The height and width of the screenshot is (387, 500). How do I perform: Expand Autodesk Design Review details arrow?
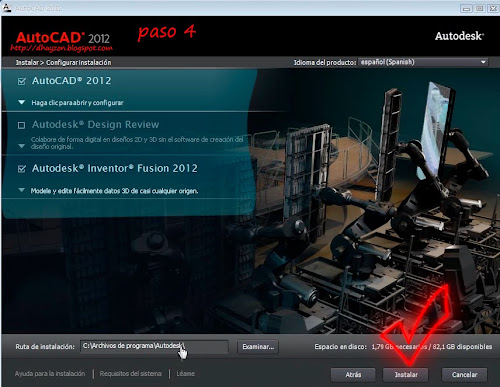pyautogui.click(x=22, y=146)
